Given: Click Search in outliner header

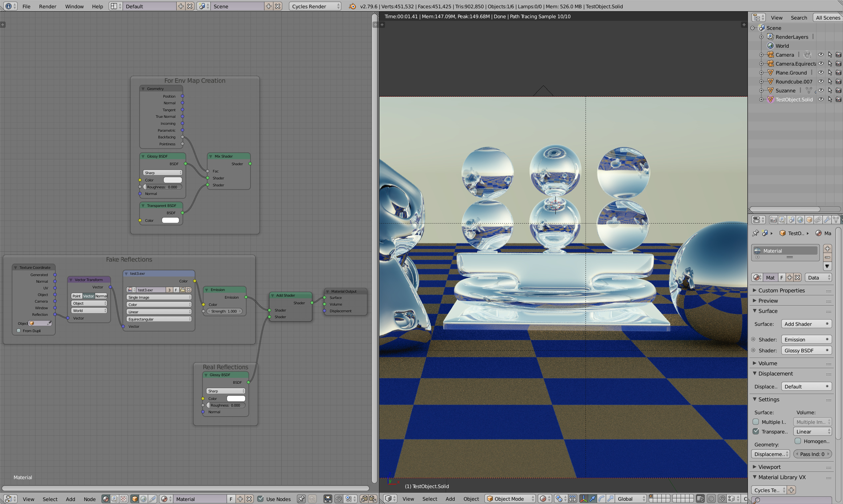Looking at the screenshot, I should [x=799, y=17].
